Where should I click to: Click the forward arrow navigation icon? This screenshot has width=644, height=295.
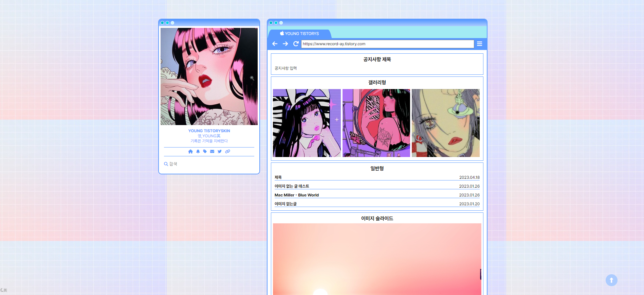tap(286, 44)
